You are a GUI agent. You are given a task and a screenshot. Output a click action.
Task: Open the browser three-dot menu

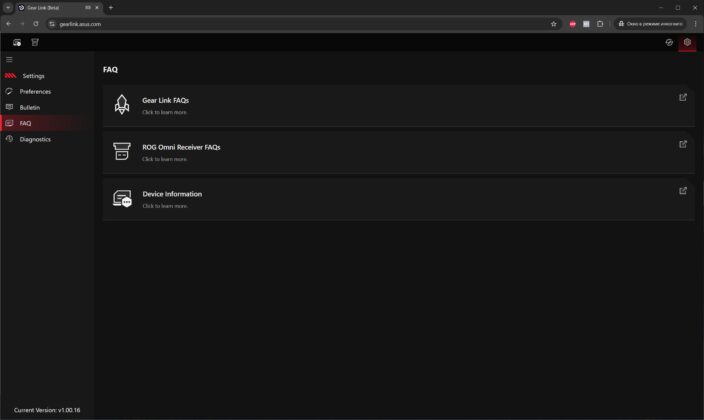[x=696, y=24]
